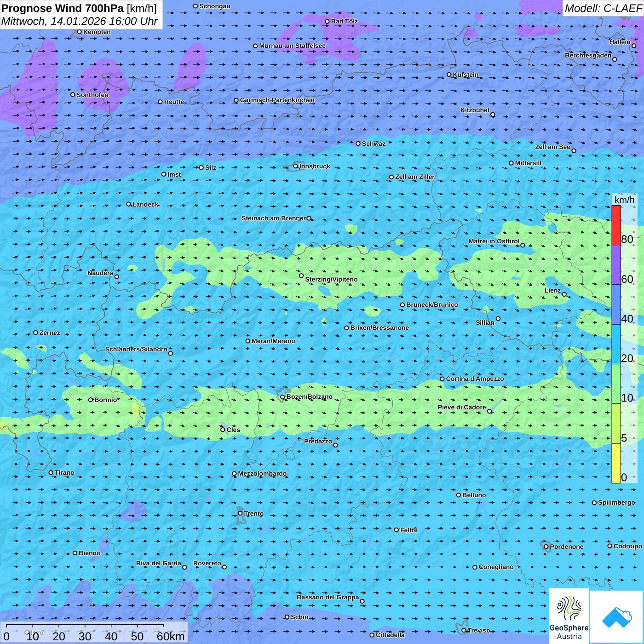The image size is (644, 644).
Task: Click the Zell am See label
Action: click(552, 147)
